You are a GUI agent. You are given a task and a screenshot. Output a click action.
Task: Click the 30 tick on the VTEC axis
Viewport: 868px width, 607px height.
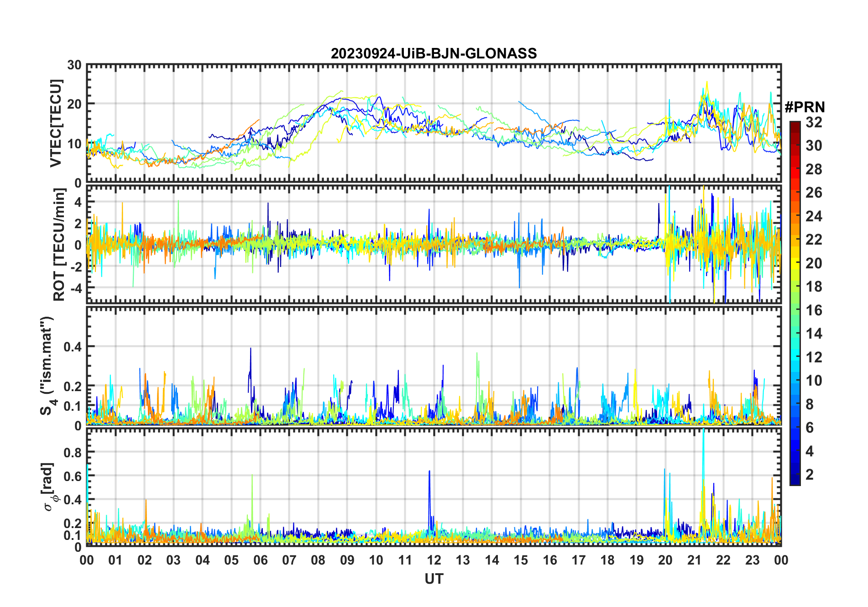[74, 65]
